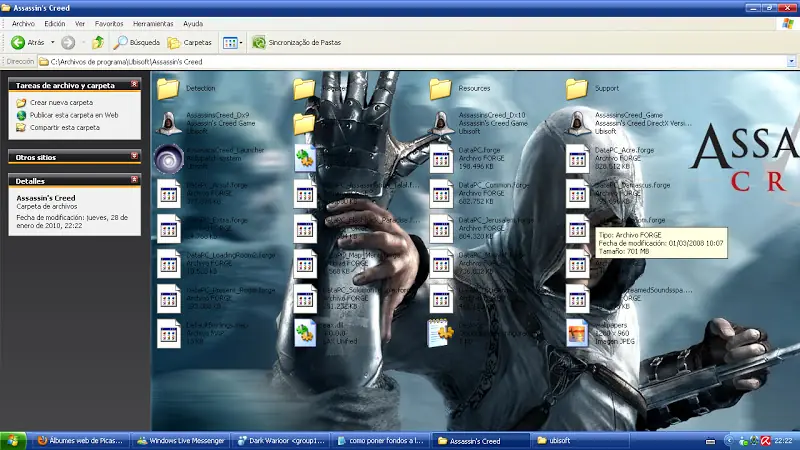Viewport: 800px width, 450px height.
Task: Select the DataPC_LoadingRoom2.forge file
Action: [x=168, y=264]
